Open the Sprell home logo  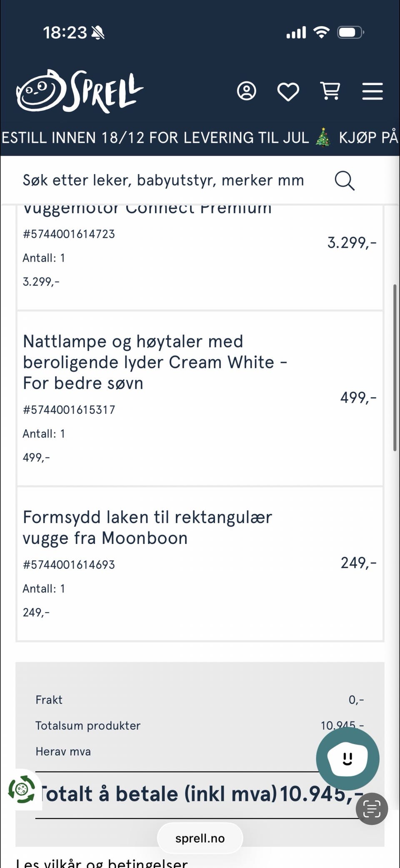pyautogui.click(x=79, y=91)
